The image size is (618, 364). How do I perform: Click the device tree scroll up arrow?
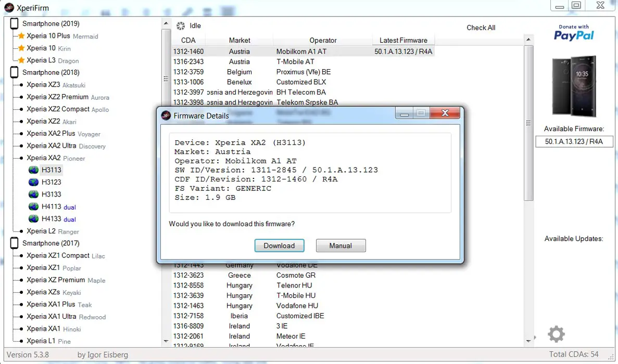[x=166, y=23]
